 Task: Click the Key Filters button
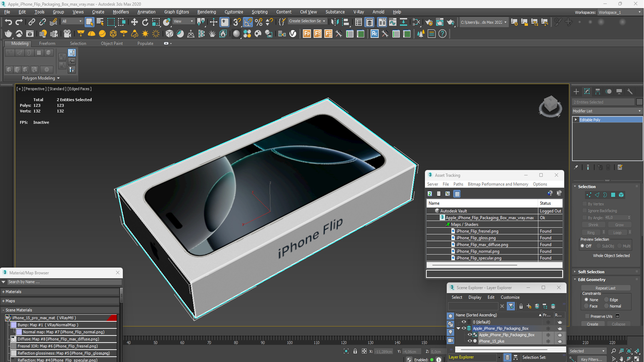point(591,359)
